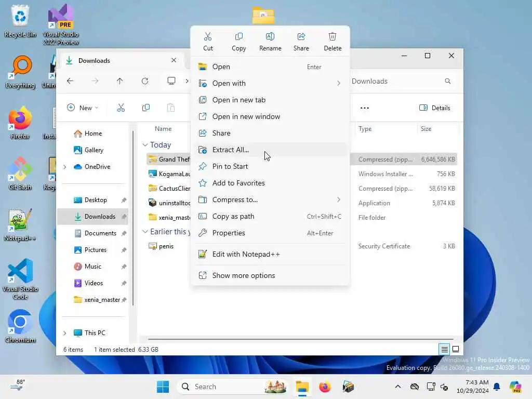
Task: Click the horizontal scrollbar in file list
Action: pos(301,339)
